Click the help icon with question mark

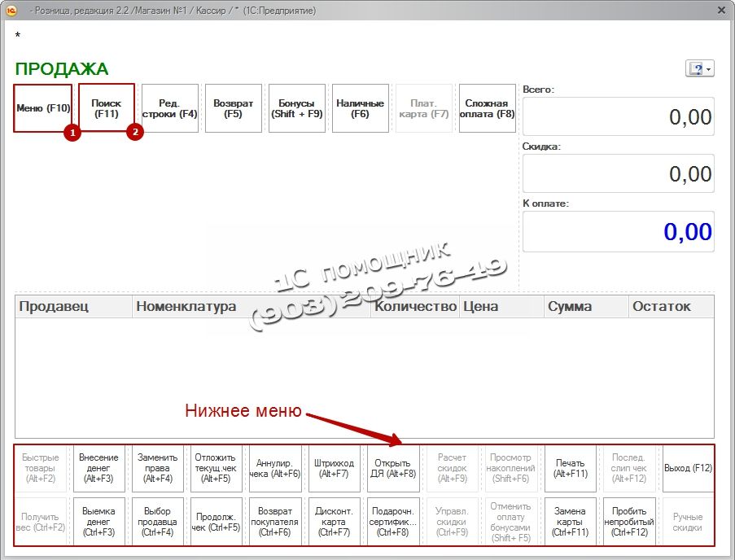[697, 69]
